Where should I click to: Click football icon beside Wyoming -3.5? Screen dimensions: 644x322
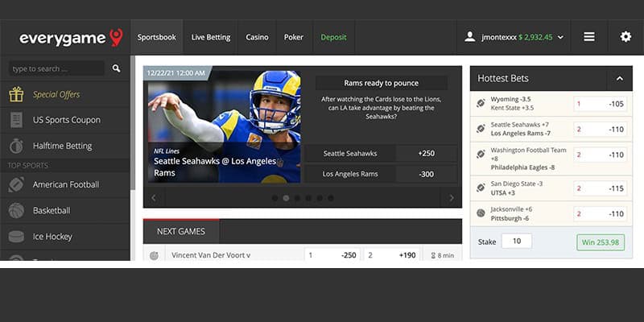point(481,104)
